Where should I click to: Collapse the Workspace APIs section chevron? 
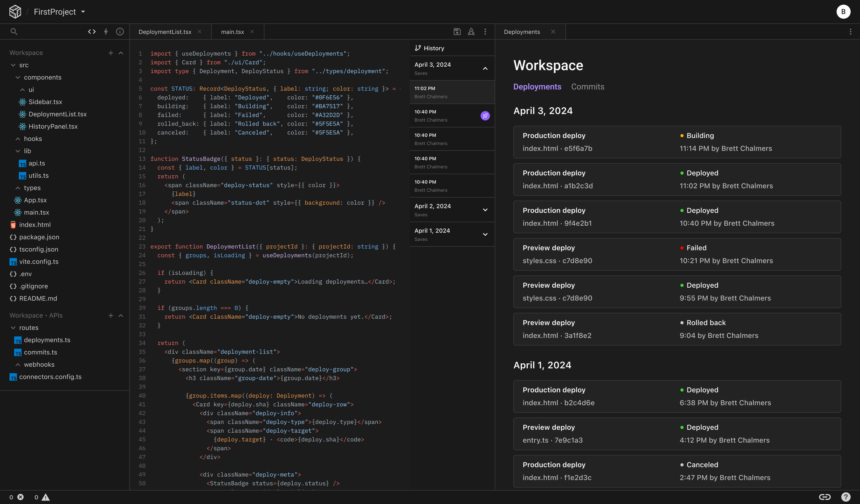pyautogui.click(x=121, y=315)
